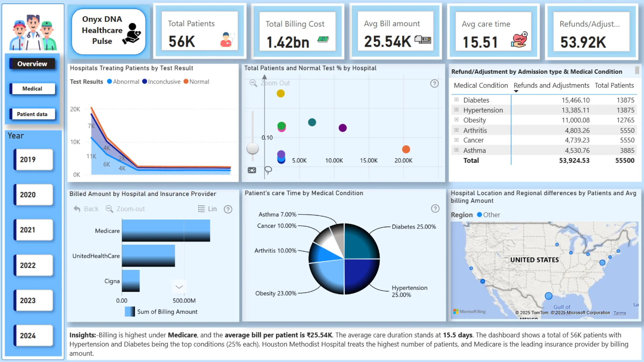Expand the Diabetes row in table
Image resolution: width=644 pixels, height=362 pixels.
(x=457, y=100)
